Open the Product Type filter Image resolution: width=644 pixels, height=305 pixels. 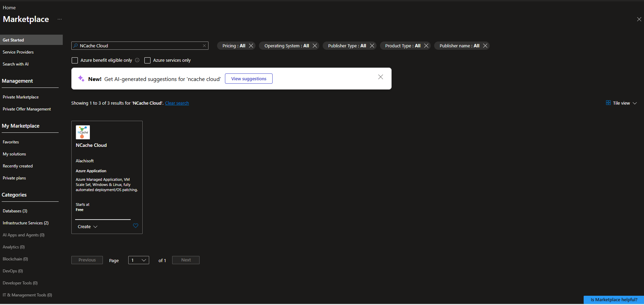[x=403, y=46]
